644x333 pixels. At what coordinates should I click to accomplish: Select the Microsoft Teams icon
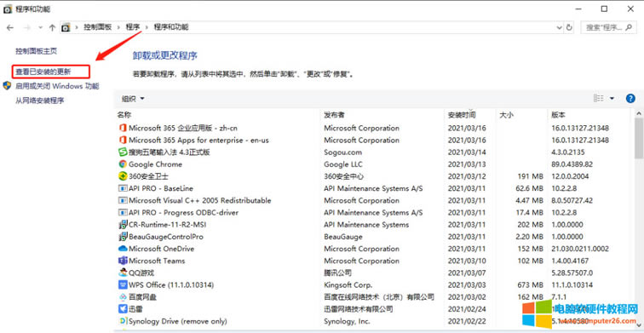pyautogui.click(x=123, y=261)
